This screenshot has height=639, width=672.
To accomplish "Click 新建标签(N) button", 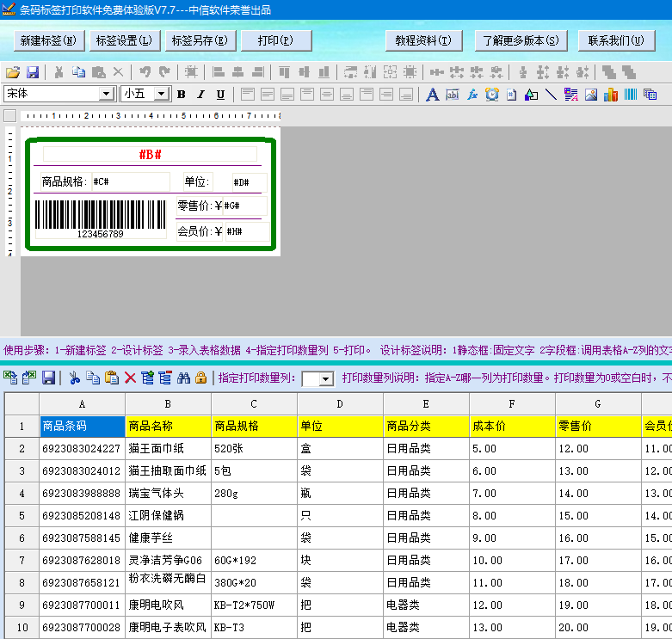I will [x=48, y=40].
